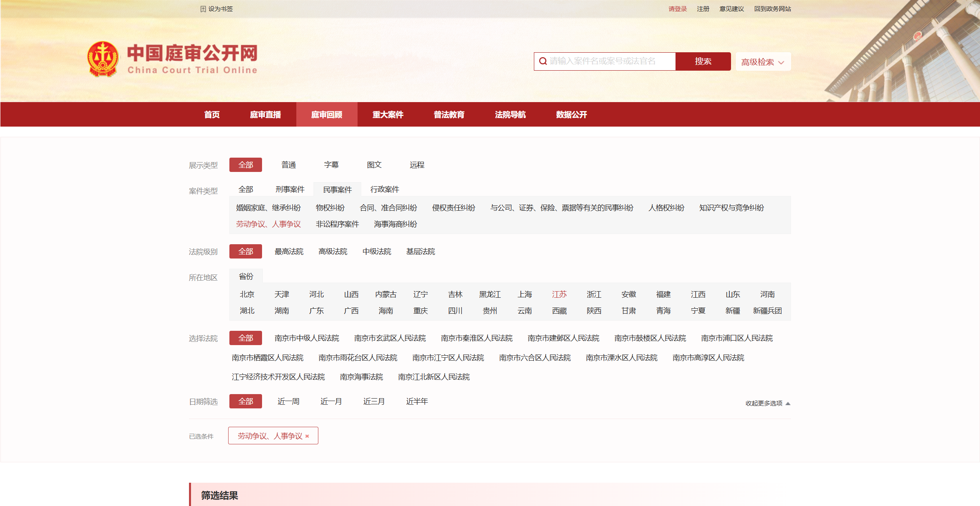The width and height of the screenshot is (980, 506).
Task: Select 南京市玄武区人民法院
Action: 390,338
